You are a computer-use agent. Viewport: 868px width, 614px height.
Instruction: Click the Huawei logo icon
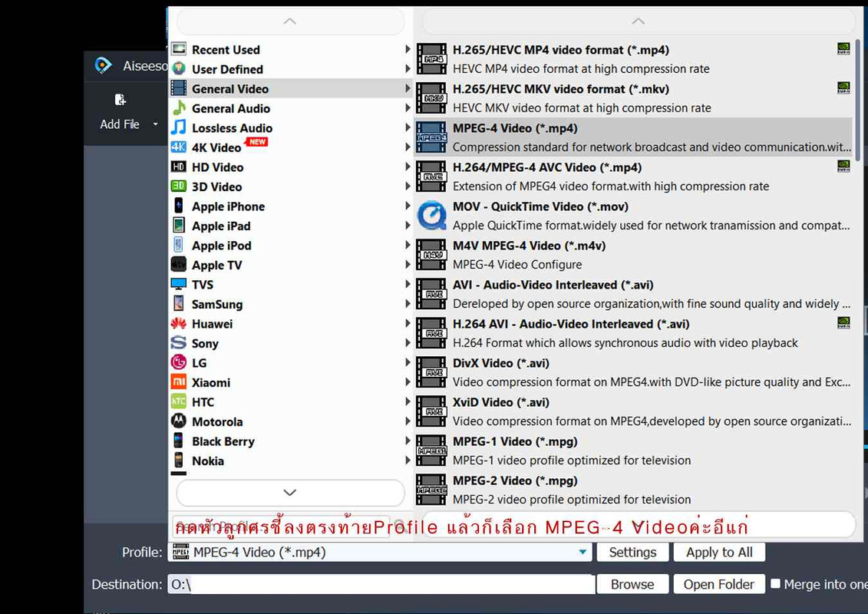click(179, 323)
